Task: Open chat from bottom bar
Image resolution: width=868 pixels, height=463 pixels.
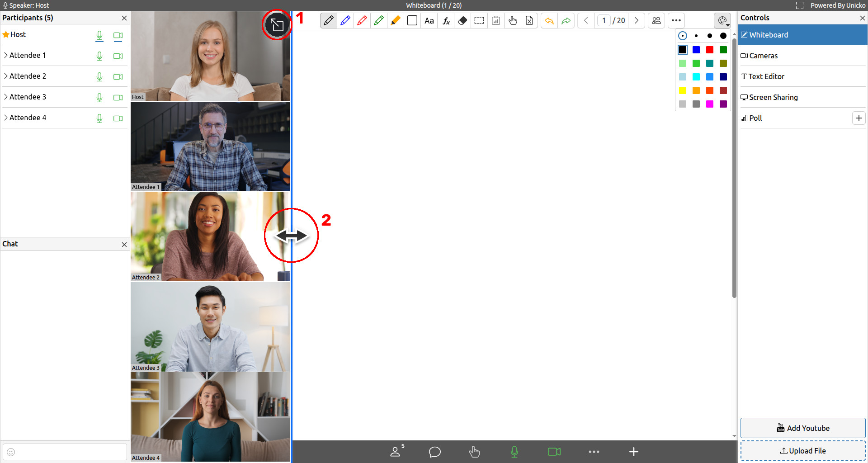Action: 435,452
